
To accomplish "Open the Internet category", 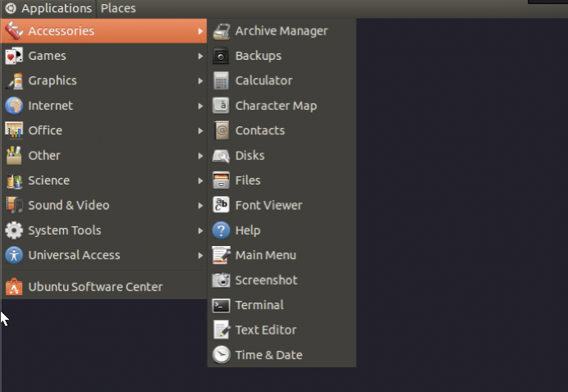I will [x=104, y=106].
